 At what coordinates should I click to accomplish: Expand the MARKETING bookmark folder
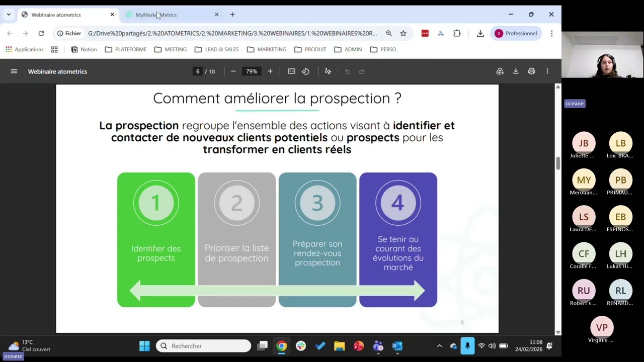(x=267, y=49)
